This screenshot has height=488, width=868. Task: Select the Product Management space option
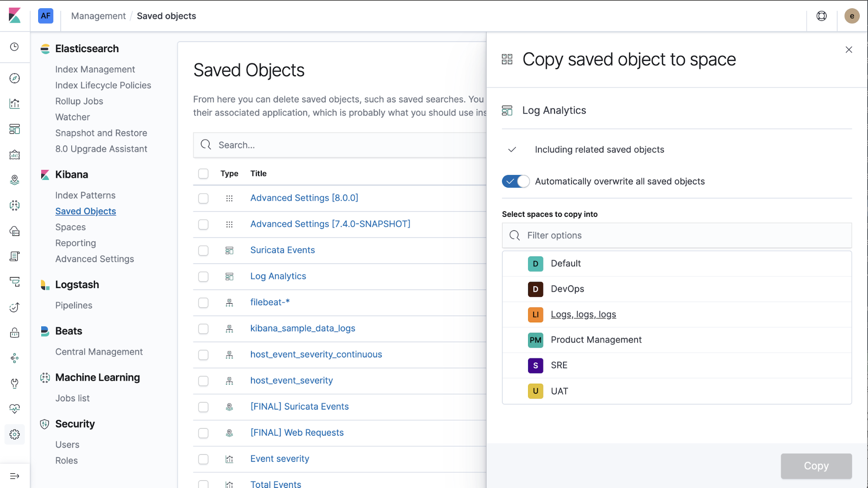click(x=677, y=340)
